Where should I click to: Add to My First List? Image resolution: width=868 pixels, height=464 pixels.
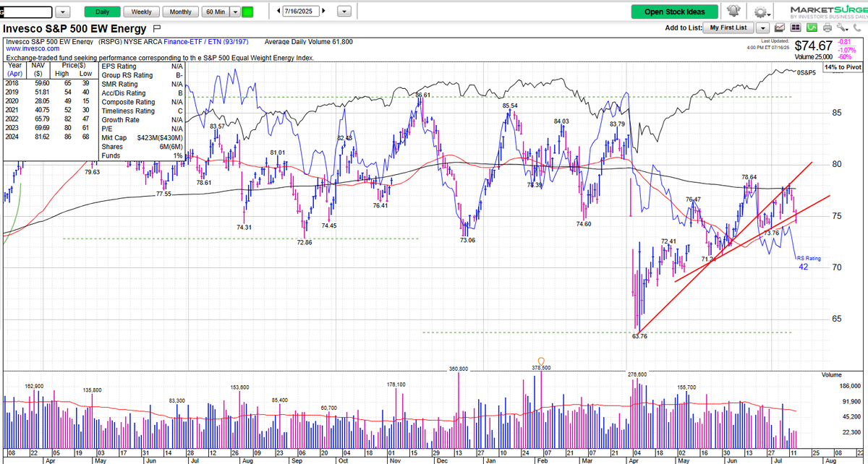pyautogui.click(x=729, y=27)
